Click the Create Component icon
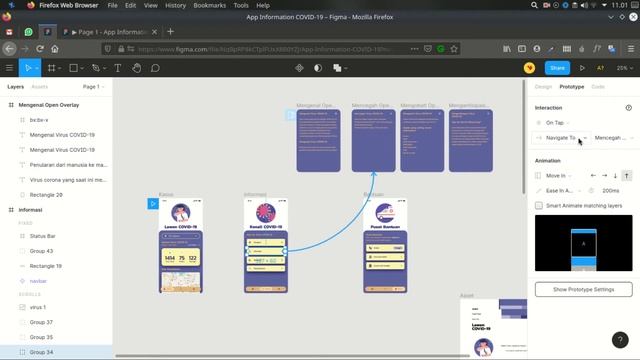Image resolution: width=640 pixels, height=360 pixels. (299, 68)
